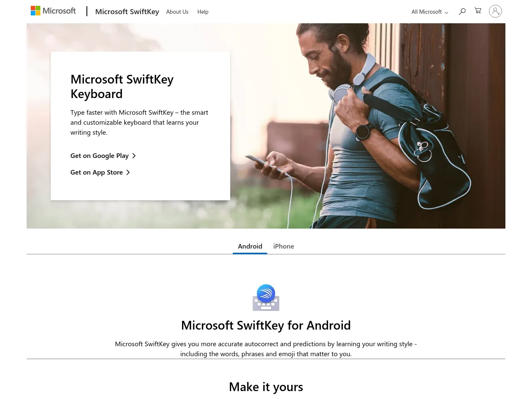Go to Microsoft SwiftKey home link

(127, 12)
